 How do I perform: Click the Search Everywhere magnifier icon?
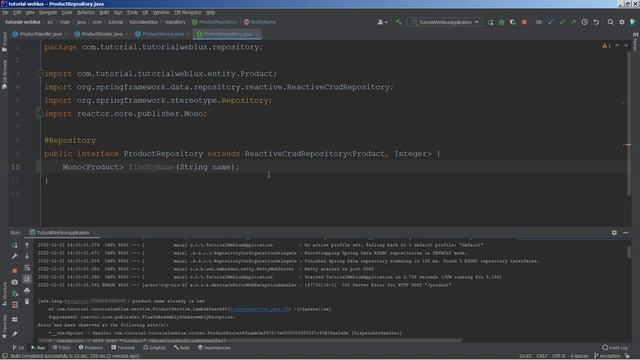[610, 22]
